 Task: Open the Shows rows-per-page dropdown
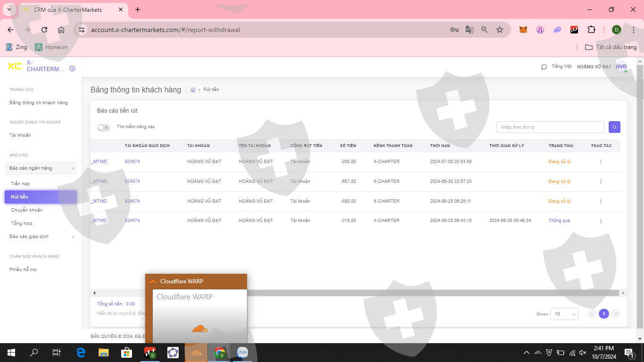pos(564,314)
